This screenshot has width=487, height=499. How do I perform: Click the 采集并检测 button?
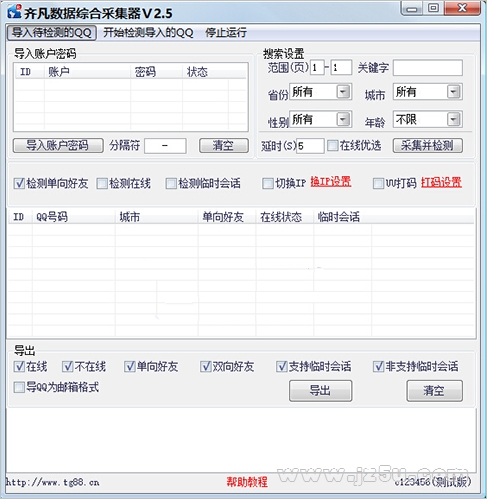428,146
